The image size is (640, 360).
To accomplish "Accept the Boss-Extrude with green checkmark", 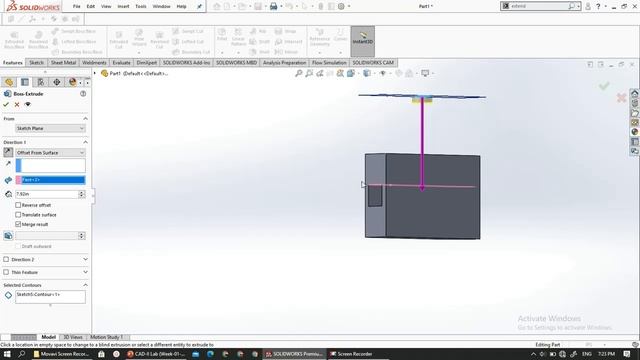I will [6, 104].
